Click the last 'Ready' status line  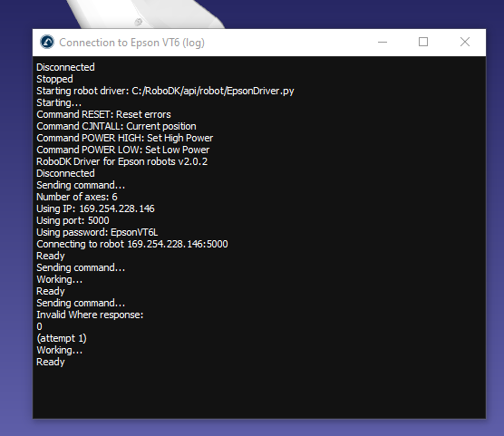click(51, 363)
